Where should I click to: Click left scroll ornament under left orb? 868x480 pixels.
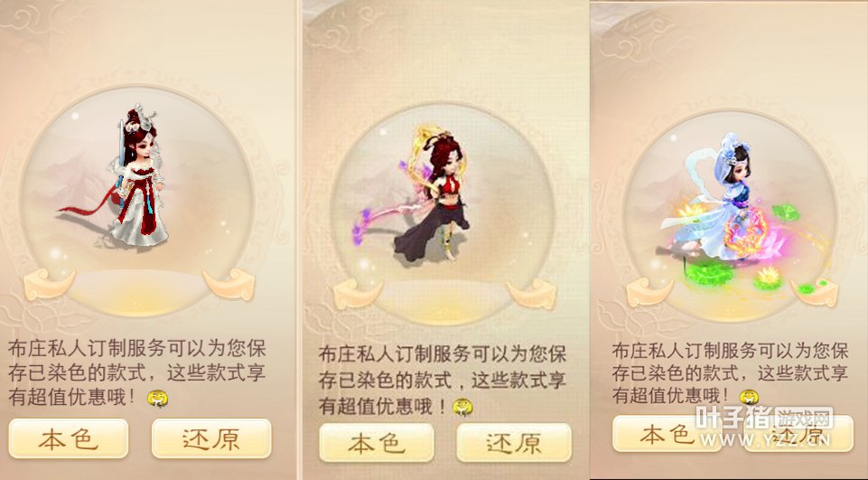tap(50, 285)
